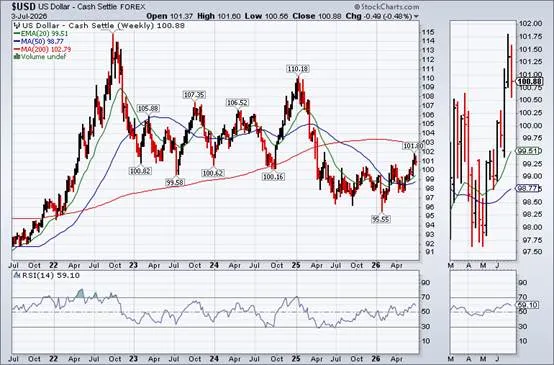Click the RSI(14) 59.10 indicator title
The height and width of the screenshot is (365, 554).
click(51, 276)
